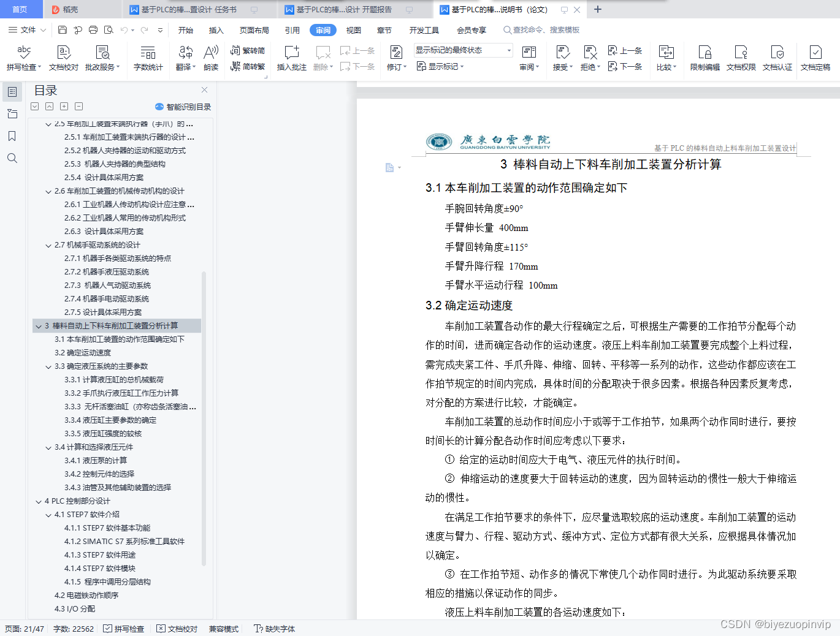This screenshot has width=840, height=636.
Task: Toggle 拼写检查 in the status bar
Action: [124, 629]
